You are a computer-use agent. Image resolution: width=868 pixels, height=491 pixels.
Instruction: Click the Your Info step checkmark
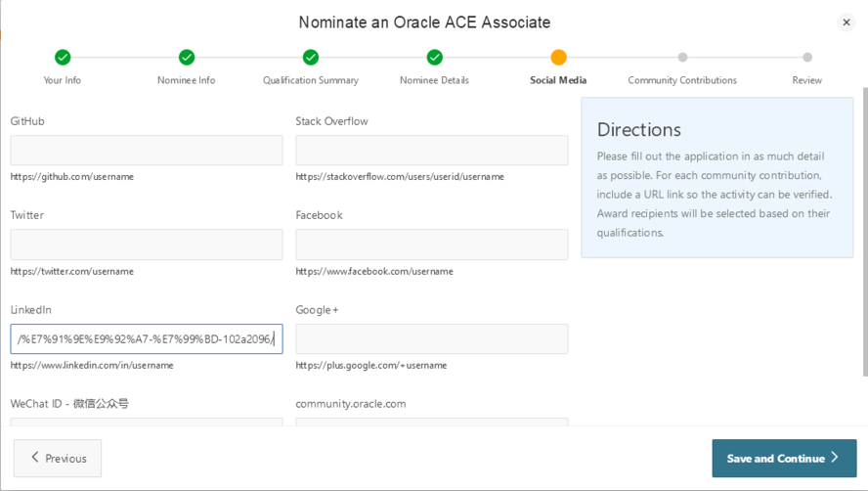[x=63, y=58]
